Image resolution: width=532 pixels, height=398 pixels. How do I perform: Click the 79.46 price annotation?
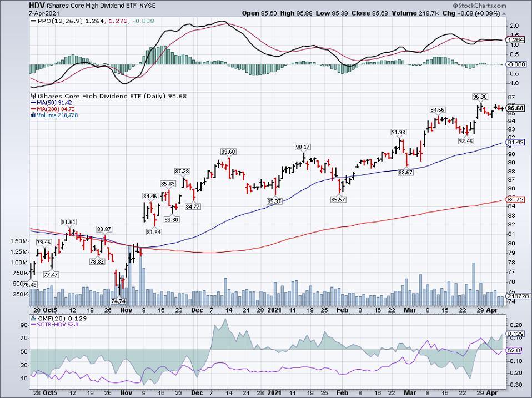[x=44, y=243]
